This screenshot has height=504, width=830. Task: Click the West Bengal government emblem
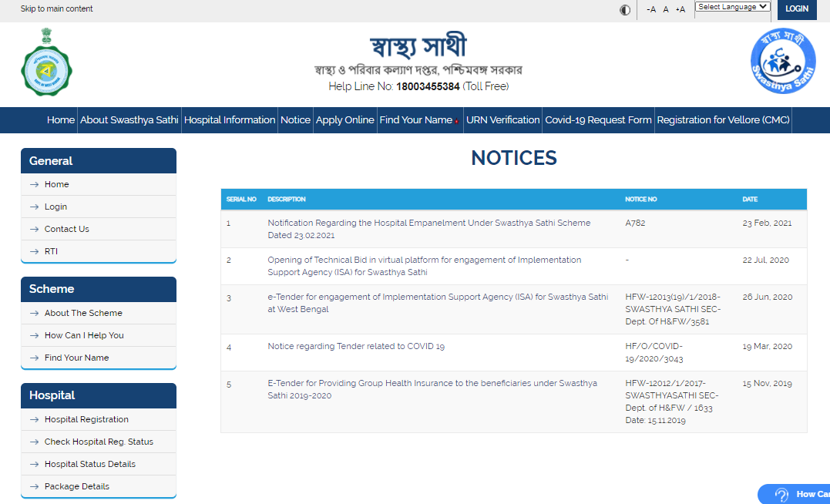click(46, 62)
